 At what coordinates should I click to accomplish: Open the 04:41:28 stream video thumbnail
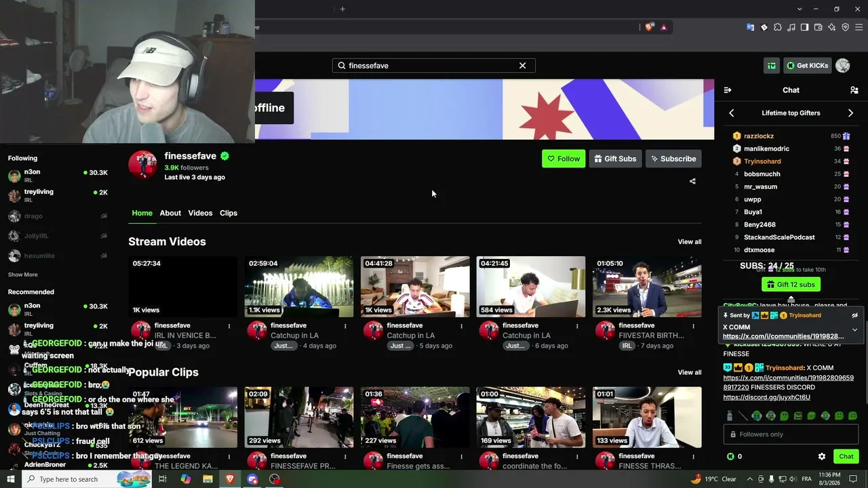[415, 287]
